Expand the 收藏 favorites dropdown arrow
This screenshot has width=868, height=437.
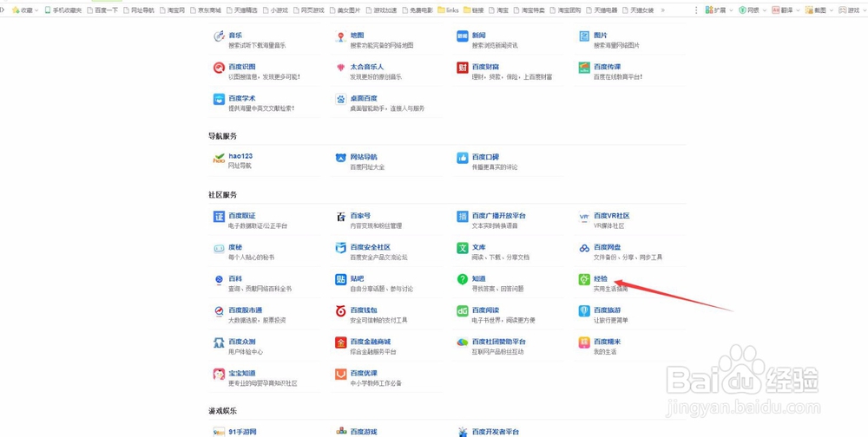click(x=36, y=10)
